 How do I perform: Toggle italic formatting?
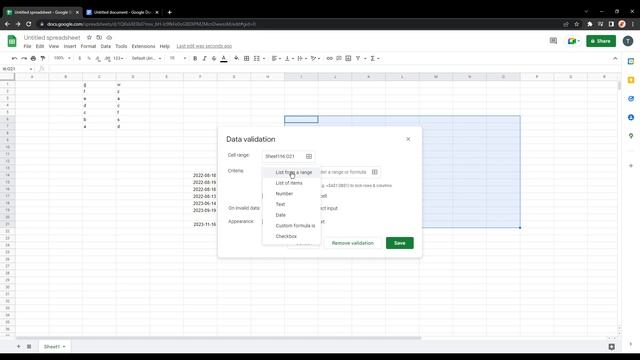pos(204,58)
